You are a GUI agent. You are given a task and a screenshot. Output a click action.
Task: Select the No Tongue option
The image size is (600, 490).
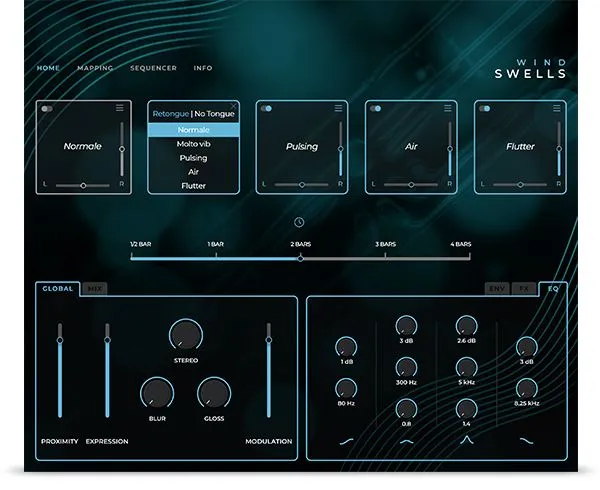click(214, 114)
